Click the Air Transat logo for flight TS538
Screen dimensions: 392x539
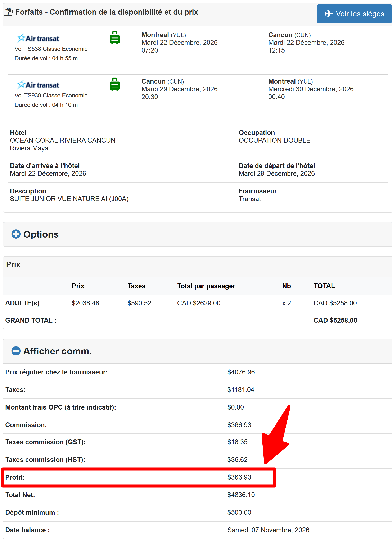[x=38, y=38]
